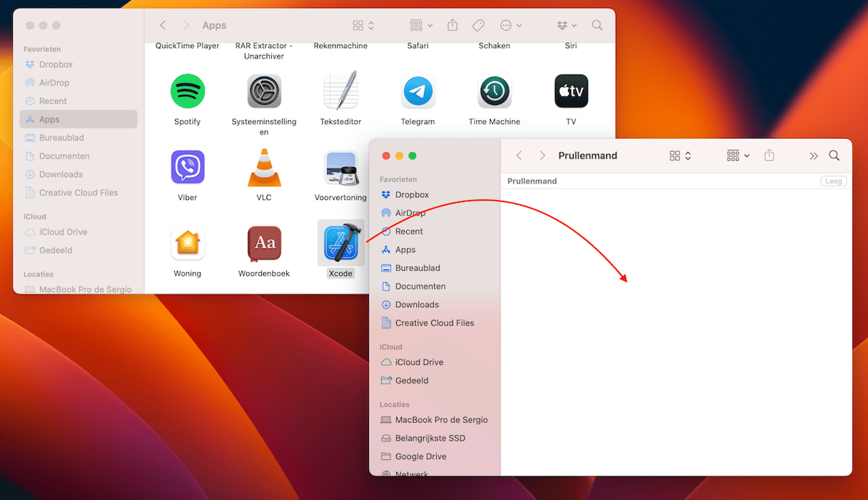
Task: Search in the Apps window
Action: (x=597, y=26)
